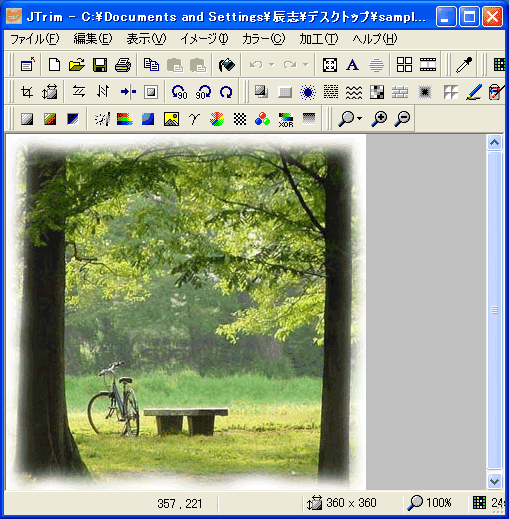
Task: Click the vertical scrollbar thumb
Action: (x=495, y=310)
